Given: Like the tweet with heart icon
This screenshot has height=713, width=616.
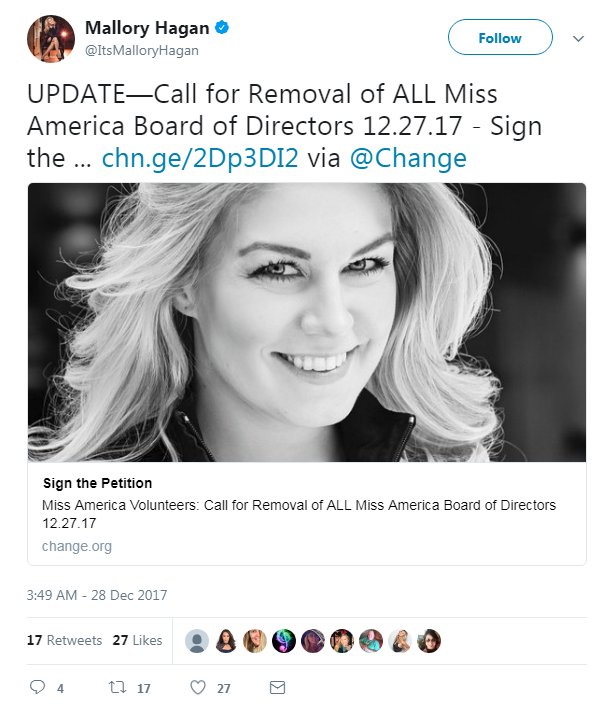Looking at the screenshot, I should coord(198,687).
